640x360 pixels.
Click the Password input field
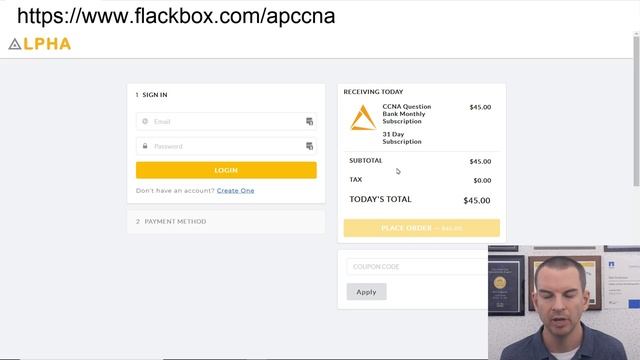(x=226, y=146)
